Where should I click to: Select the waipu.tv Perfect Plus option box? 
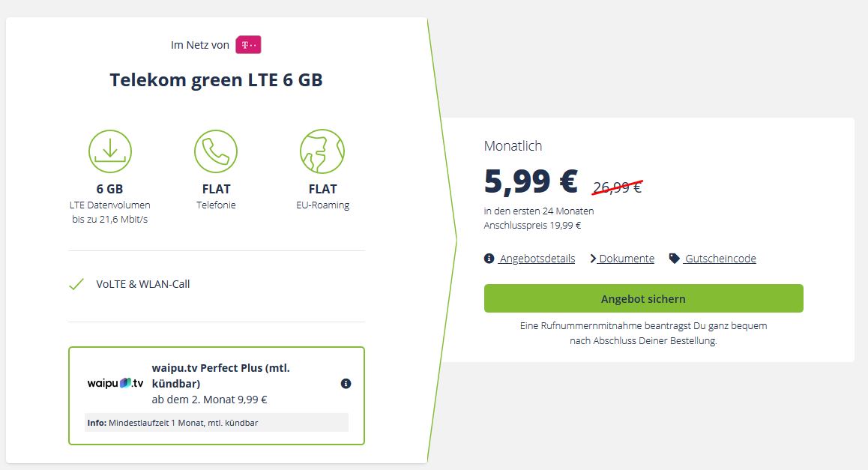(217, 396)
